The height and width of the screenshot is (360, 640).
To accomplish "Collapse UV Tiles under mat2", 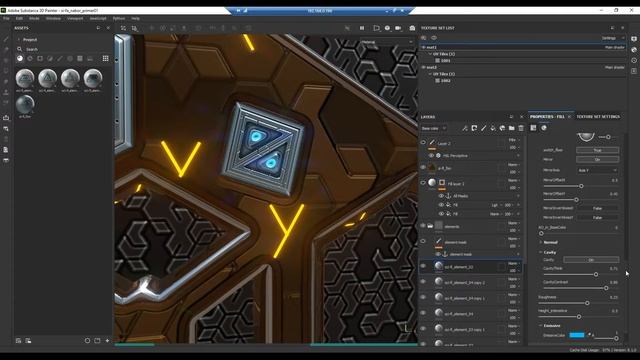I will click(x=430, y=74).
